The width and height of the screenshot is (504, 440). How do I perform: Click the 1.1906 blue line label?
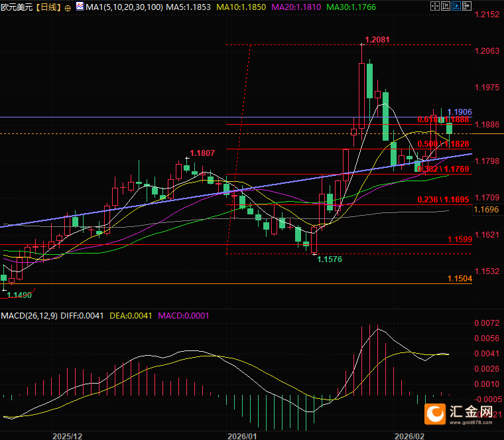tap(460, 112)
